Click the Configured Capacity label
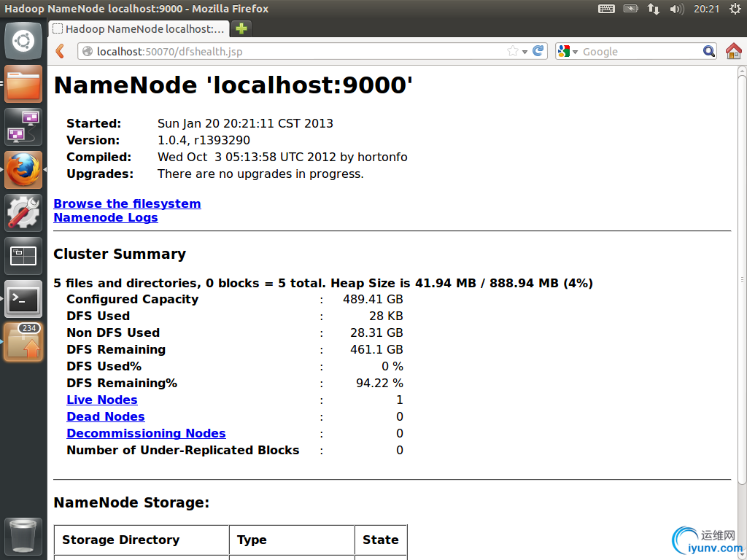747x560 pixels. 133,299
